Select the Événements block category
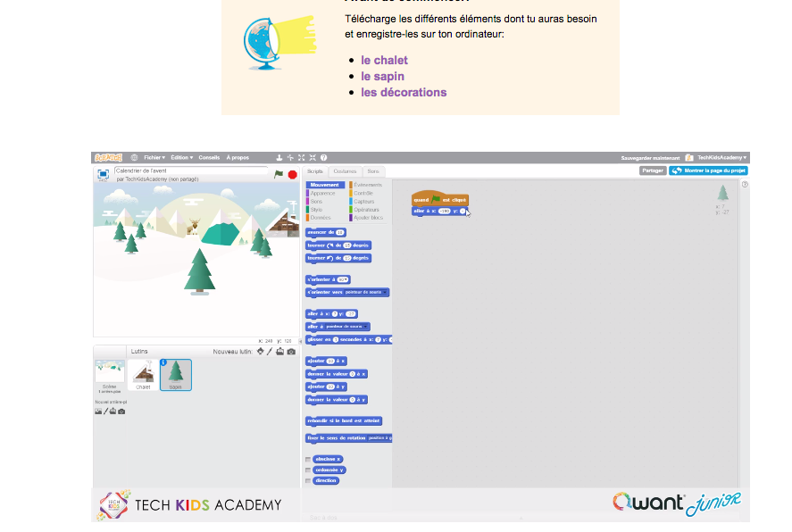This screenshot has width=792, height=532. (x=367, y=185)
